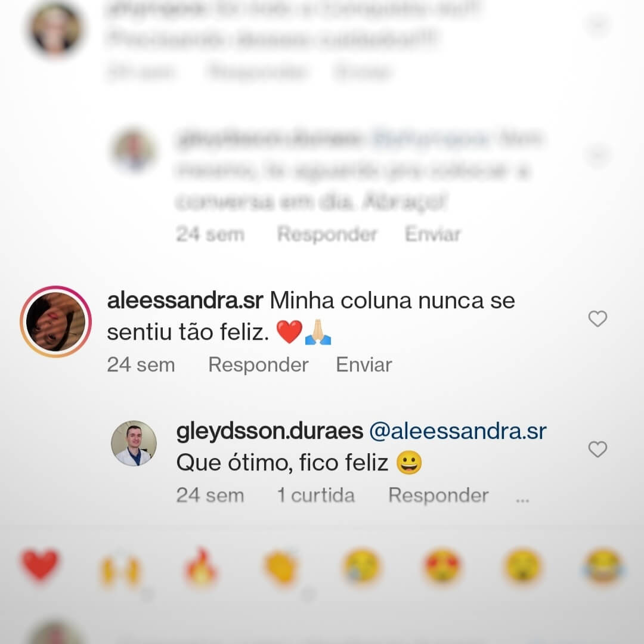
Task: Insert the crying face quick emoji
Action: pyautogui.click(x=361, y=566)
